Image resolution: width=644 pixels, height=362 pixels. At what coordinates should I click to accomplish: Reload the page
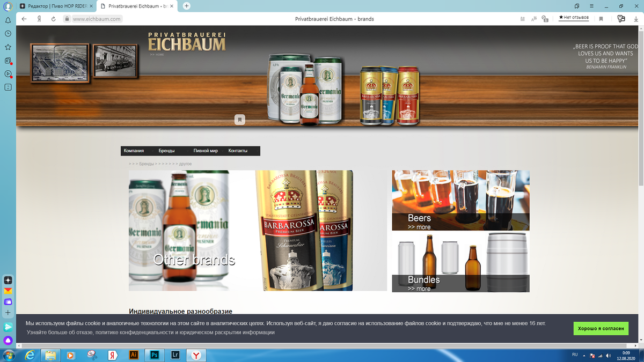(x=54, y=19)
